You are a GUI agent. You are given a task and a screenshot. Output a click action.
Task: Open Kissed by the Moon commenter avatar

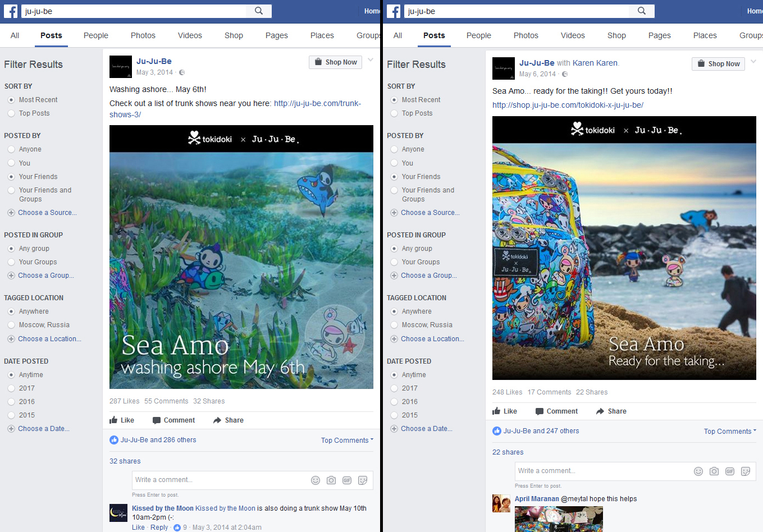[x=118, y=512]
